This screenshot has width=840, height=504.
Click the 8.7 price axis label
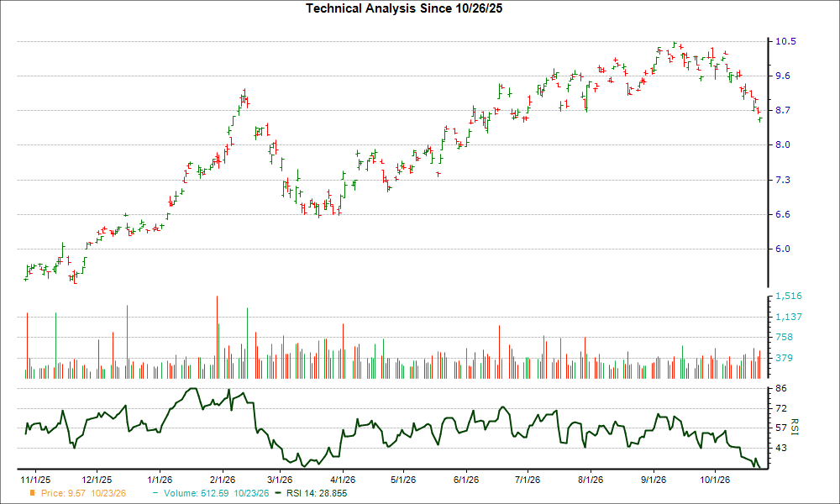[x=783, y=110]
